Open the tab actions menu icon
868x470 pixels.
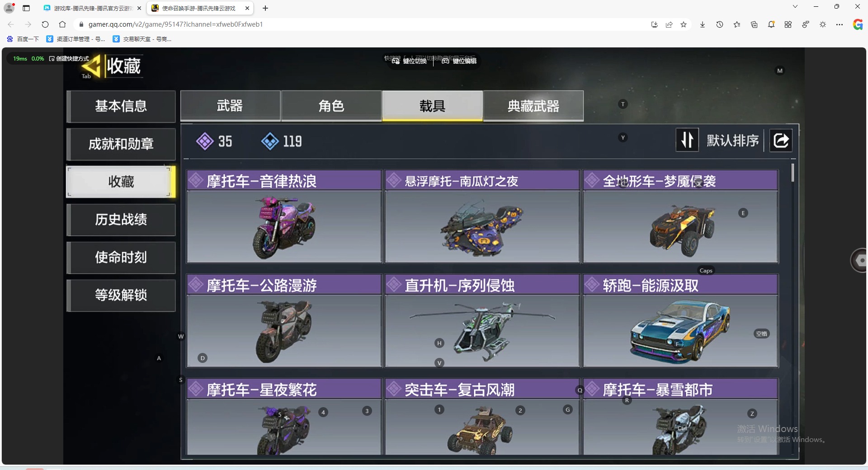(x=26, y=8)
